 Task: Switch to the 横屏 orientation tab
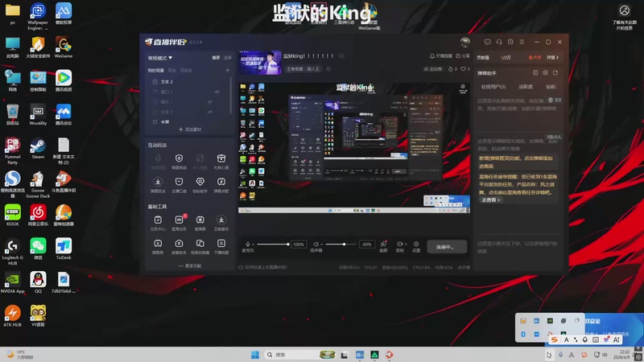(216, 58)
